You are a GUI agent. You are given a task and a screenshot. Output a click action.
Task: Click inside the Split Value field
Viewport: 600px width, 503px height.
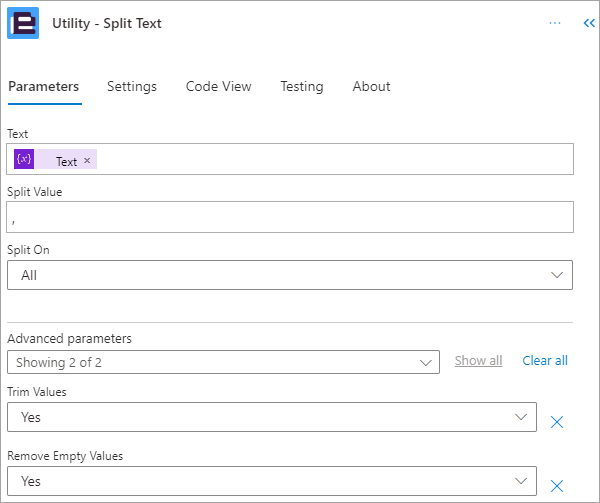290,217
